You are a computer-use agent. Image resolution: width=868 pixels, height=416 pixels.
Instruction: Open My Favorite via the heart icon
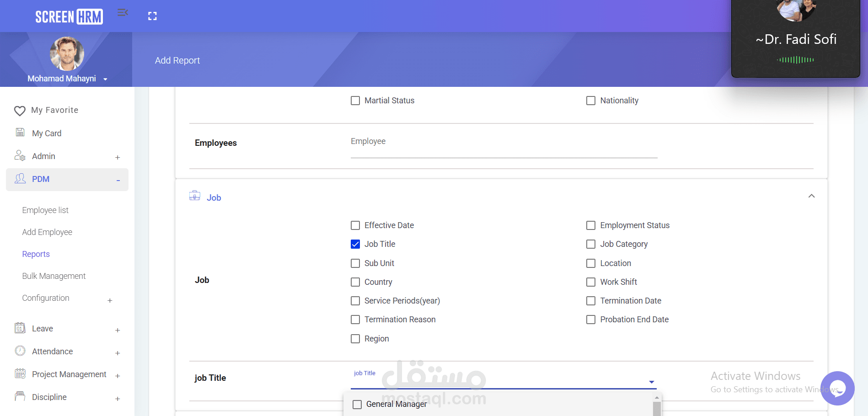19,110
